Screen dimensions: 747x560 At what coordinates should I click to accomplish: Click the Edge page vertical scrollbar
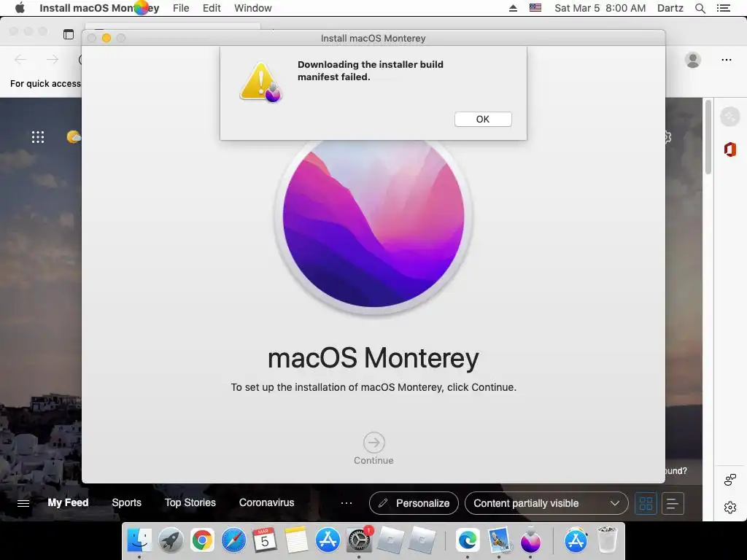[x=708, y=137]
